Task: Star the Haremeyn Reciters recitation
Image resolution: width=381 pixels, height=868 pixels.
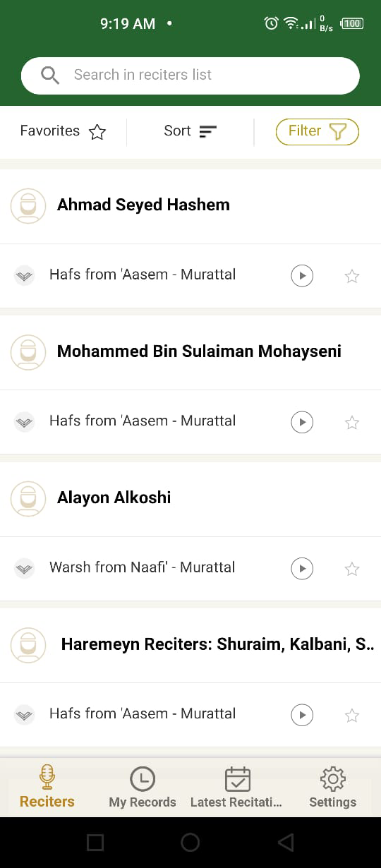Action: click(x=352, y=716)
